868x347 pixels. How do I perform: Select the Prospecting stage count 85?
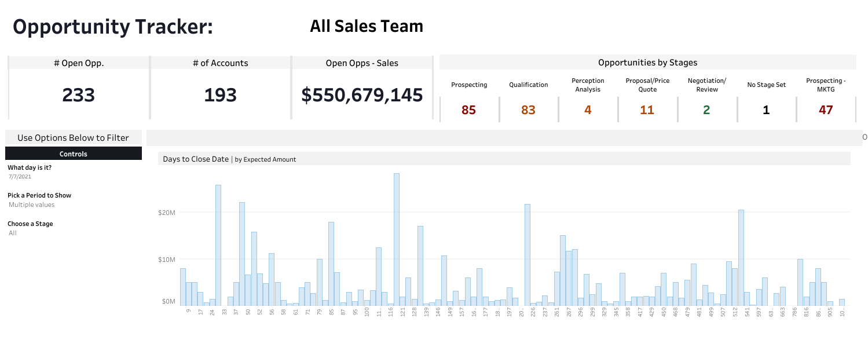468,109
